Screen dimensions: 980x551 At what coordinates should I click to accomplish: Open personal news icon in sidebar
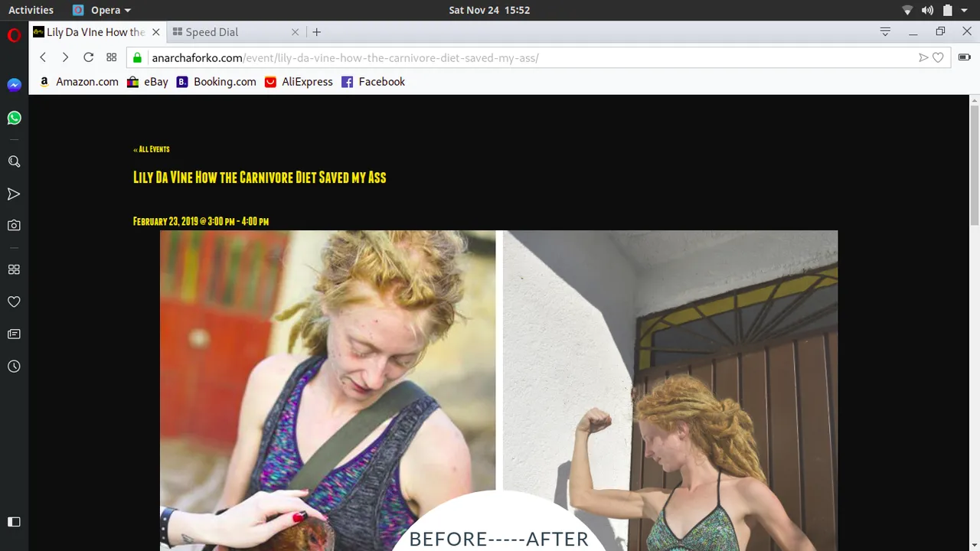tap(14, 334)
